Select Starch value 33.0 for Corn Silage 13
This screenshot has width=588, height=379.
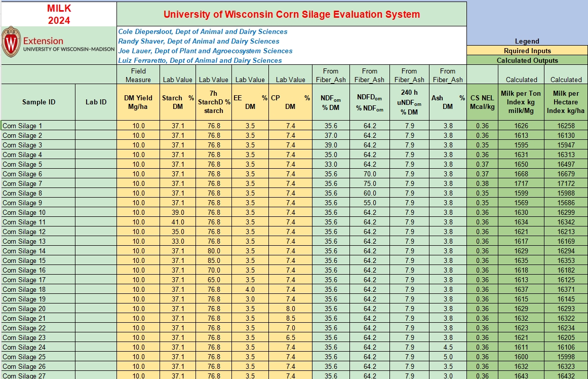pos(178,241)
